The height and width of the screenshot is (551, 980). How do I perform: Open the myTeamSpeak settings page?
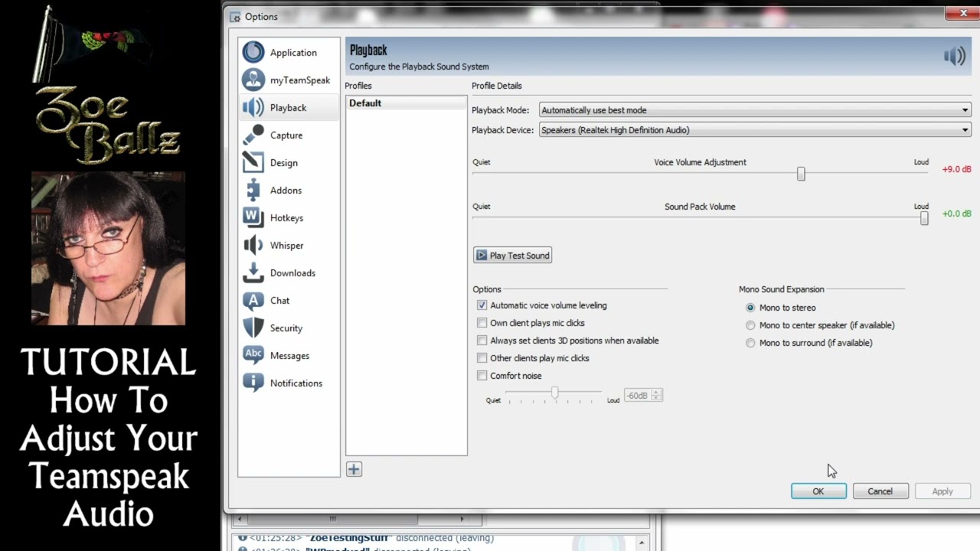[x=289, y=80]
